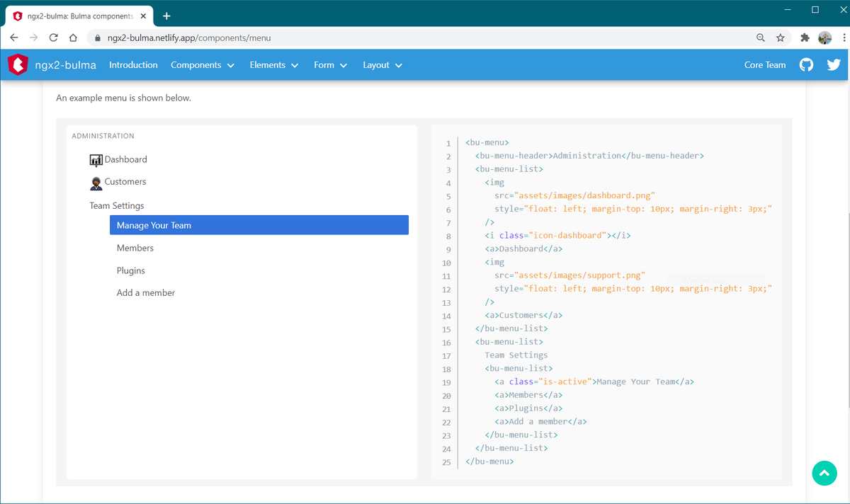Click the 'Add a member' code line
This screenshot has height=504, width=850.
pyautogui.click(x=540, y=421)
